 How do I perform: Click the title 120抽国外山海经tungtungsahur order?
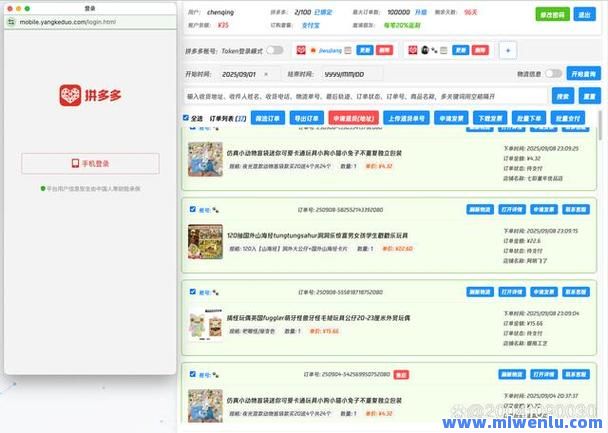(317, 235)
